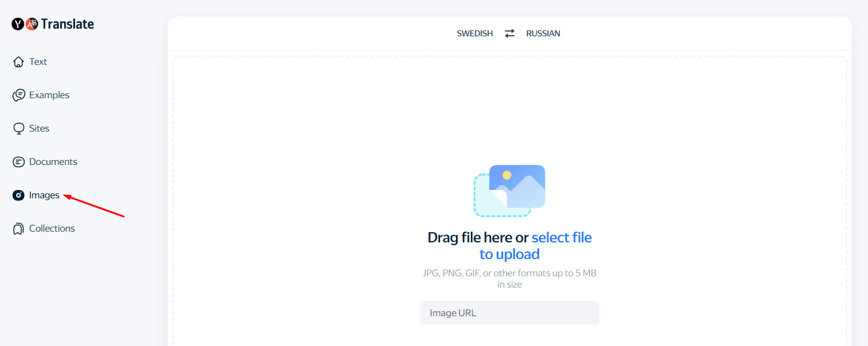
Task: Swap languages using the arrows icon
Action: pos(509,33)
